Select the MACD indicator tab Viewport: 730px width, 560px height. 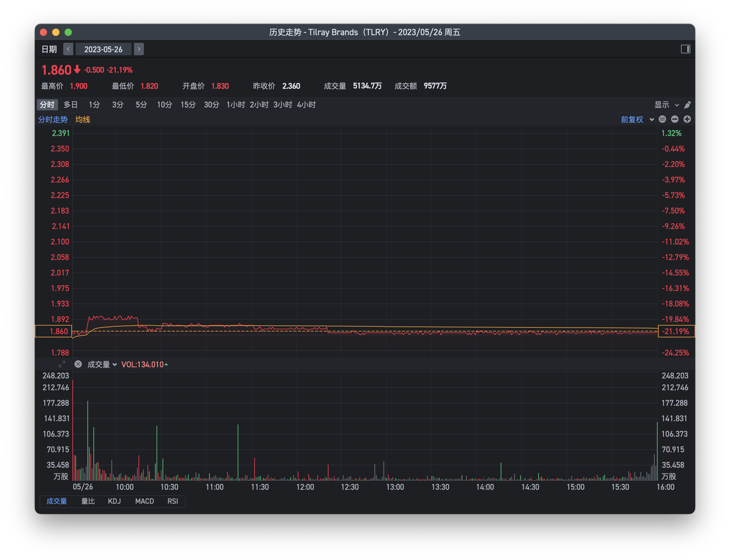(x=145, y=501)
